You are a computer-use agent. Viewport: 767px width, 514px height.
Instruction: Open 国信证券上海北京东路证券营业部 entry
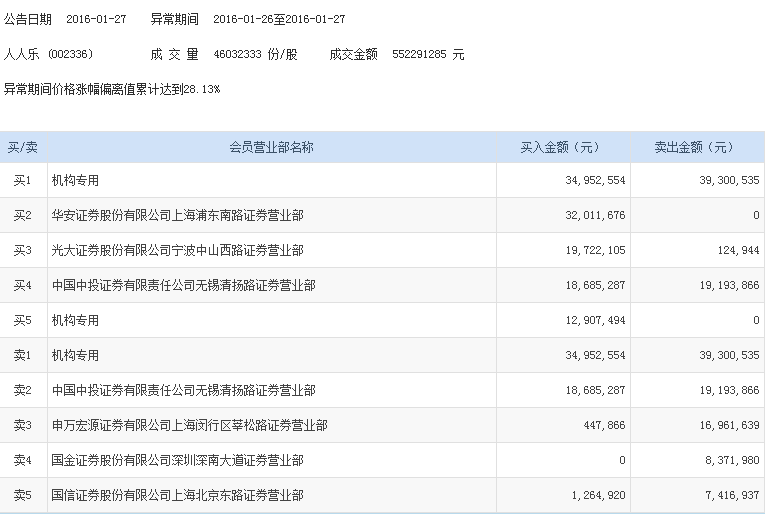point(177,495)
